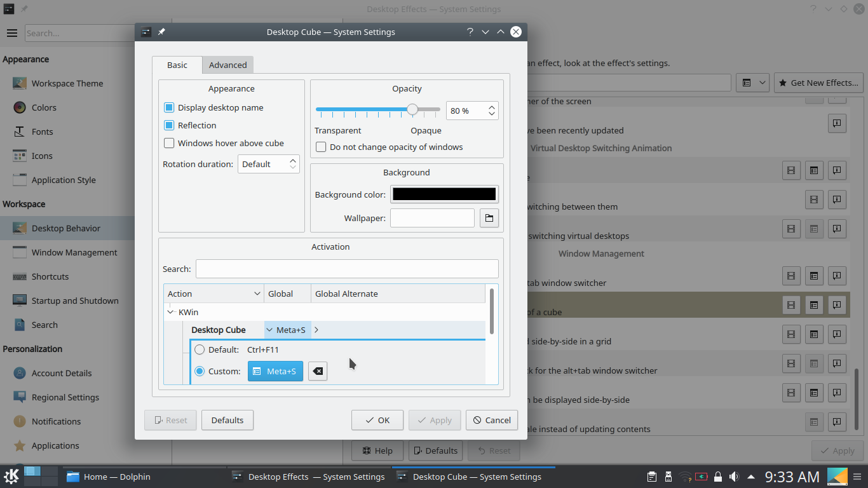Click the Get New Effects... button
Viewport: 868px width, 488px height.
click(818, 83)
